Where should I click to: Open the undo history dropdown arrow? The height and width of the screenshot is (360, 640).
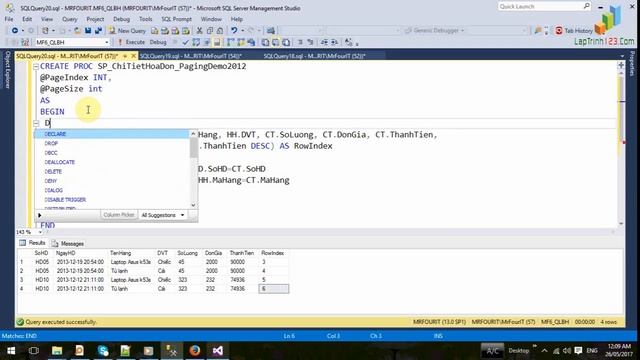coord(242,31)
